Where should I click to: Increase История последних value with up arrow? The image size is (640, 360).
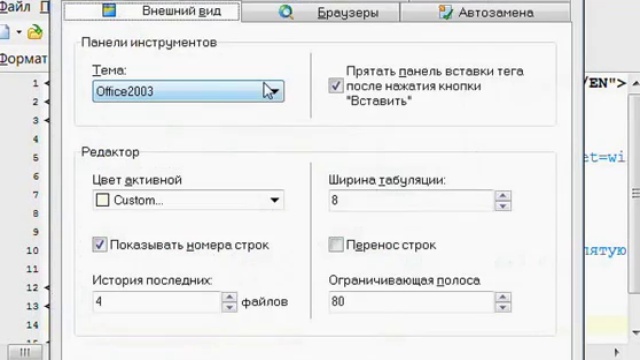[229, 297]
